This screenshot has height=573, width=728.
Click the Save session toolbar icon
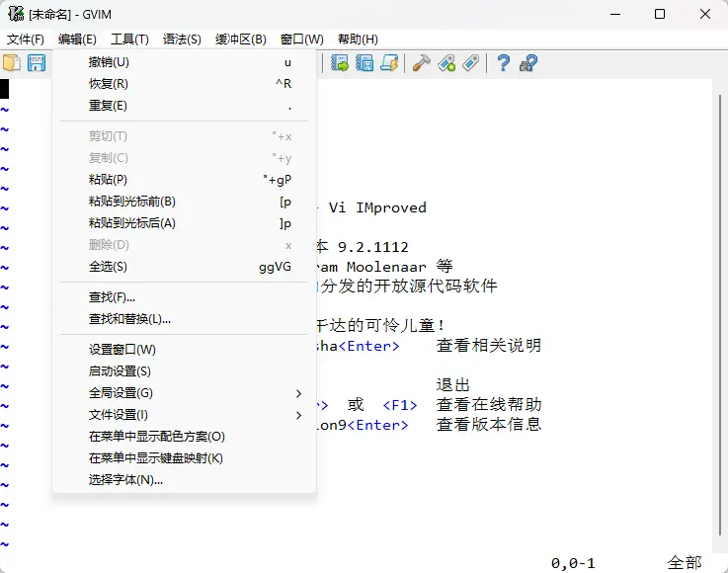tap(364, 62)
